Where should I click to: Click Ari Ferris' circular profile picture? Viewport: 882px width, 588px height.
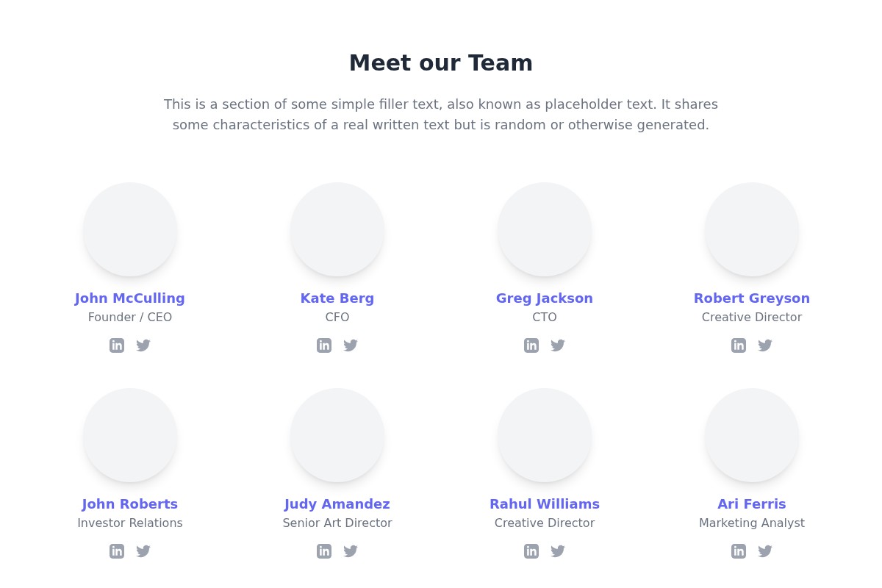point(751,435)
